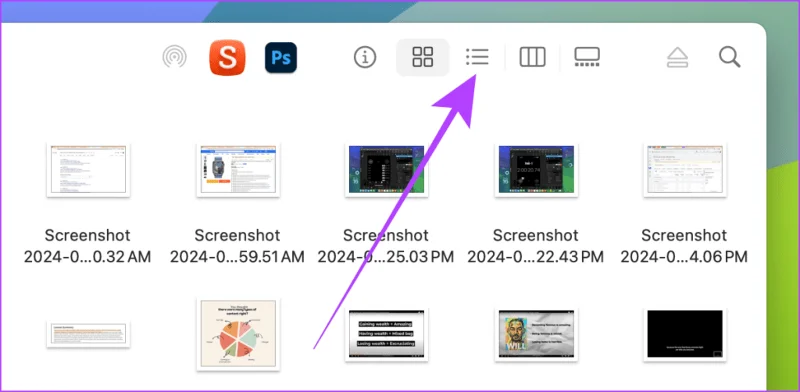
Task: Select the 'Gaining wealth' slide thumbnail
Action: (386, 334)
